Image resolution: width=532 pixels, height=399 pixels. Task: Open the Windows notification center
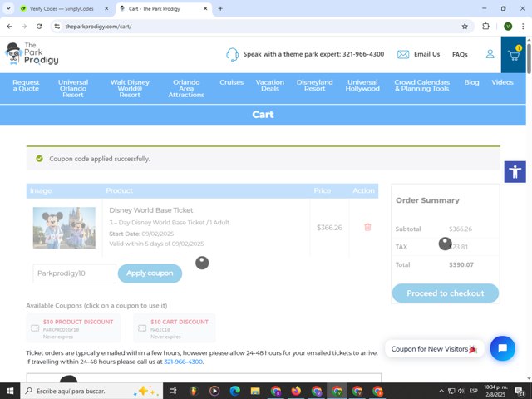(x=520, y=392)
